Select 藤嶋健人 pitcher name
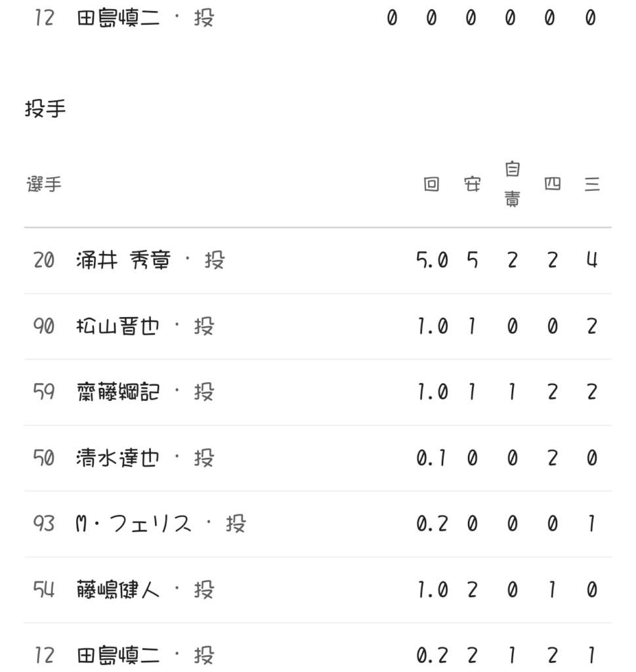 (x=117, y=590)
